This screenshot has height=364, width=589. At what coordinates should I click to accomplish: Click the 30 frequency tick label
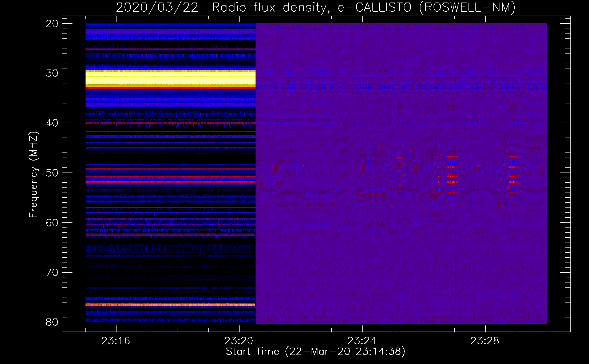[x=52, y=73]
